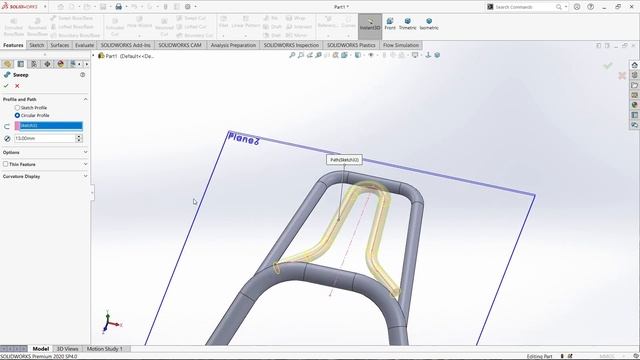This screenshot has height=360, width=640.
Task: Click the Zoom to Area icon
Action: pos(301,55)
